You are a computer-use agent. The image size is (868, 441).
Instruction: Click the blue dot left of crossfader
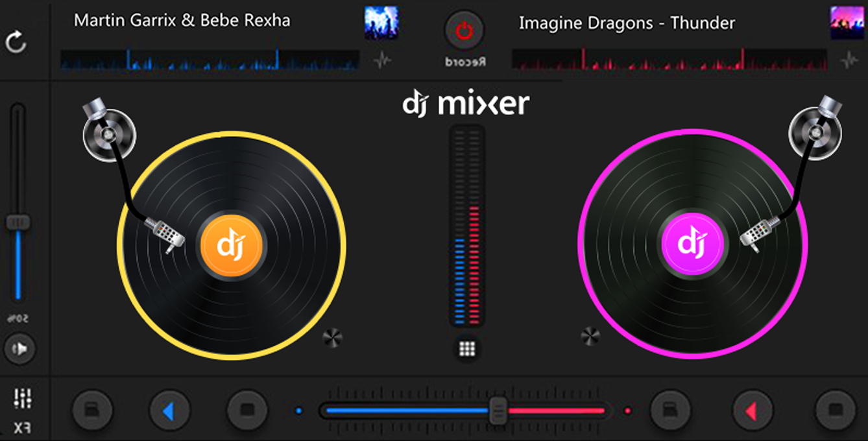299,411
